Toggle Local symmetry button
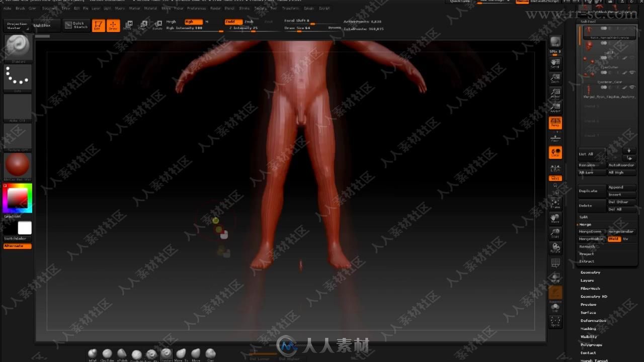This screenshot has width=644, height=362. [555, 152]
